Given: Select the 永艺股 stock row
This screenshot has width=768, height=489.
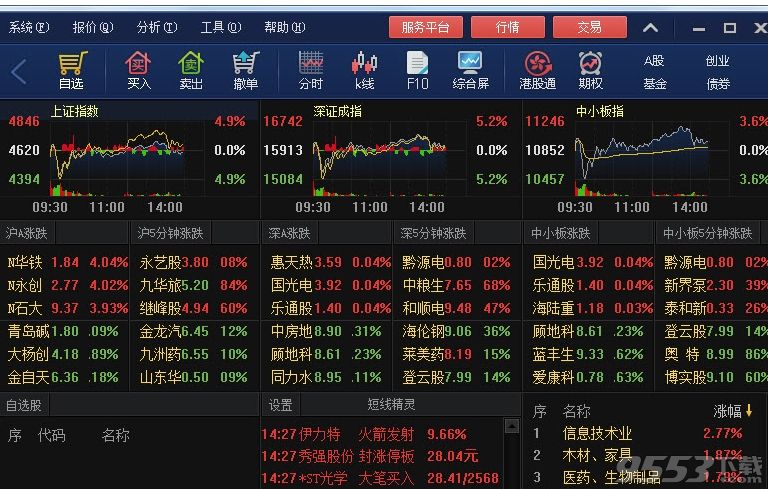Looking at the screenshot, I should [193, 263].
